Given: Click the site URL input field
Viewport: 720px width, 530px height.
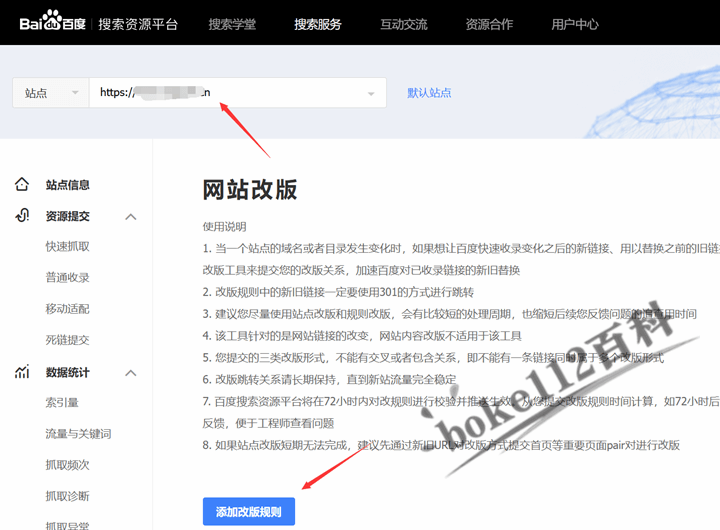Looking at the screenshot, I should click(237, 93).
